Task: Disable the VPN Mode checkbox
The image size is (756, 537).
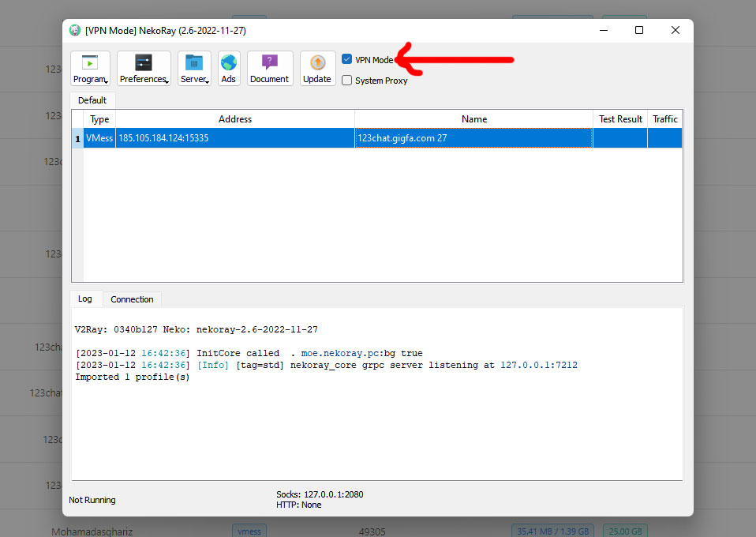Action: [x=347, y=59]
